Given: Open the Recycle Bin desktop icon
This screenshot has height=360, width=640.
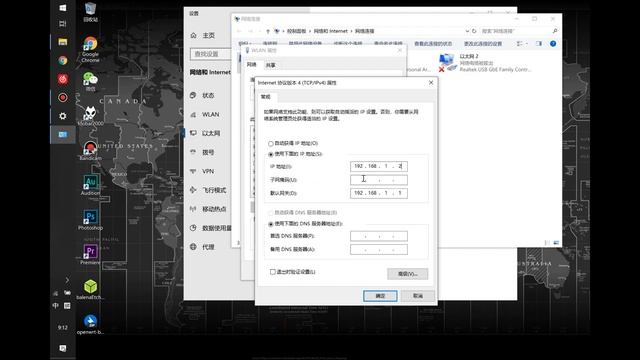Looking at the screenshot, I should tap(90, 12).
